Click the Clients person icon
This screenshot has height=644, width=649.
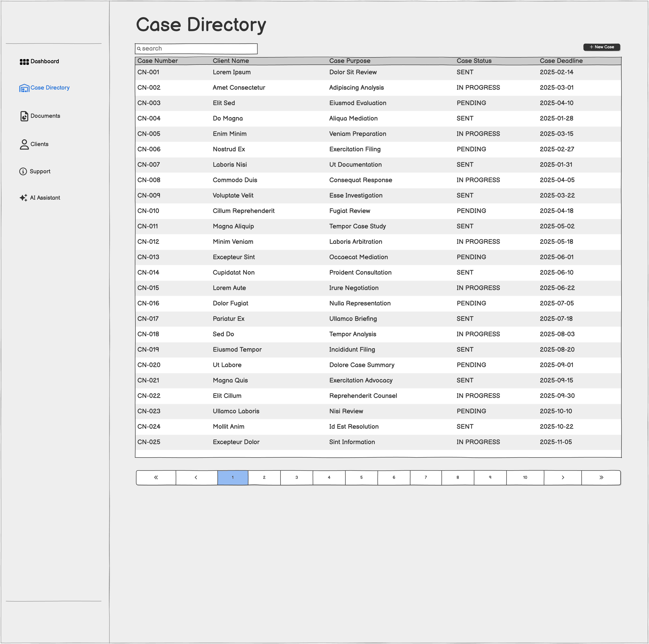24,144
